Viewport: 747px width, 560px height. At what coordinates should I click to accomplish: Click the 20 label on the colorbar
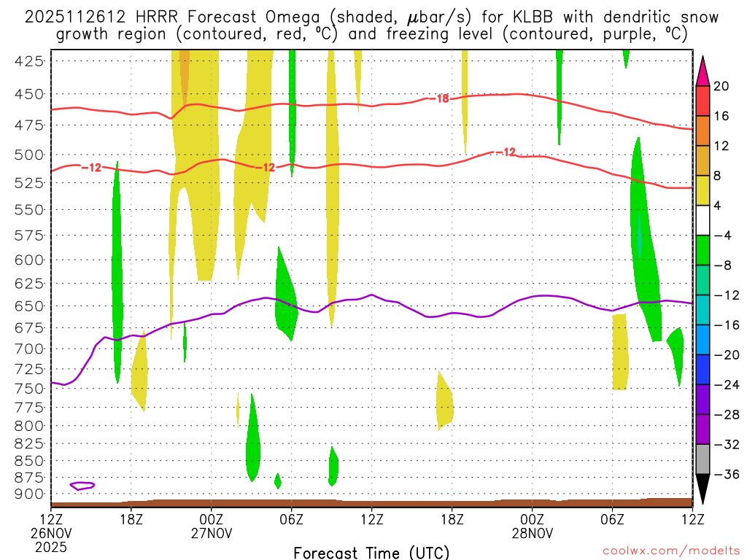click(x=721, y=86)
